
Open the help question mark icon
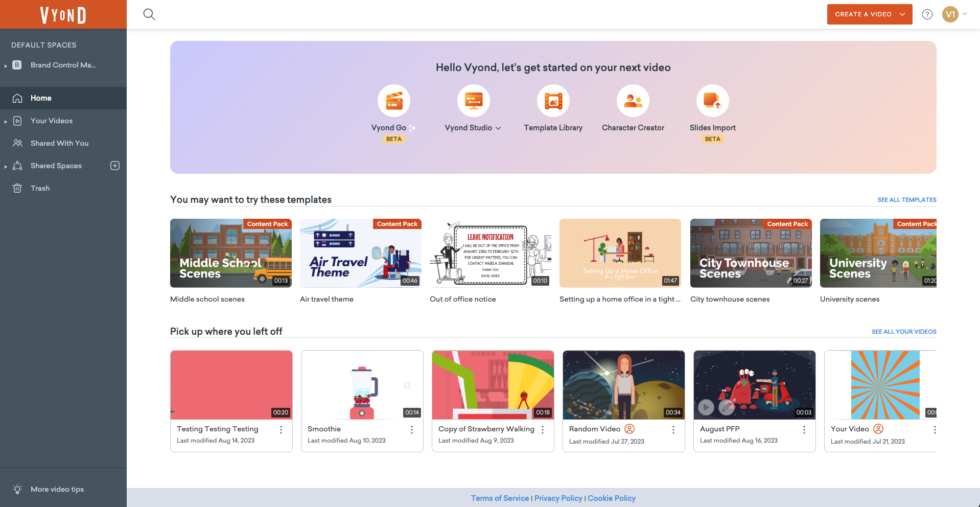[927, 14]
